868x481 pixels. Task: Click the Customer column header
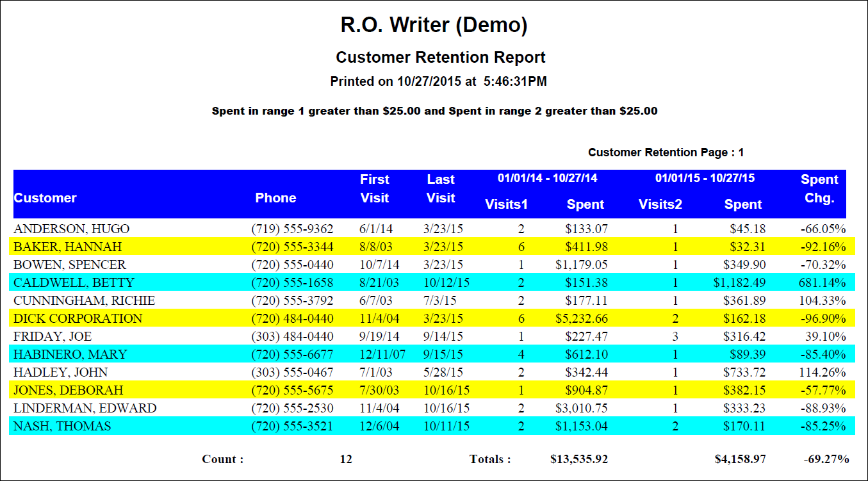pos(45,198)
